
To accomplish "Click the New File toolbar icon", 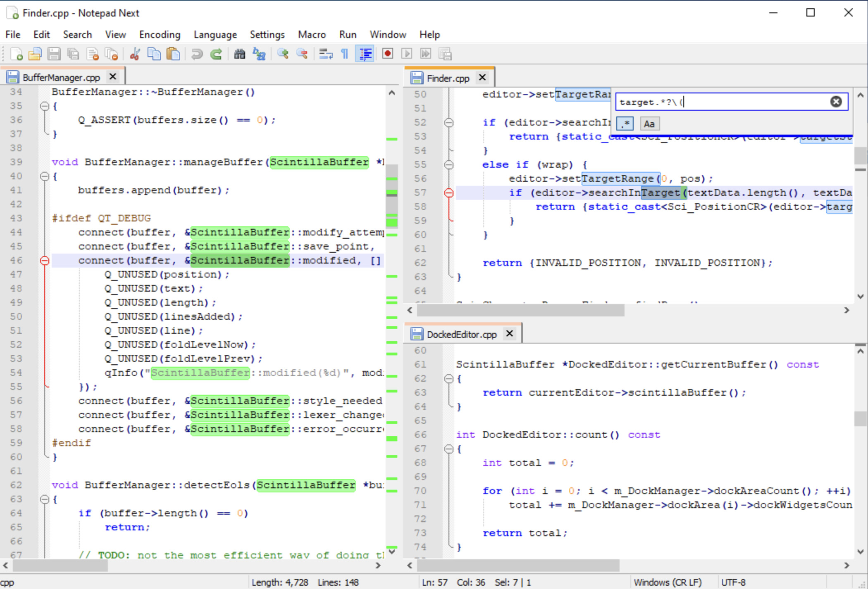I will [x=17, y=54].
